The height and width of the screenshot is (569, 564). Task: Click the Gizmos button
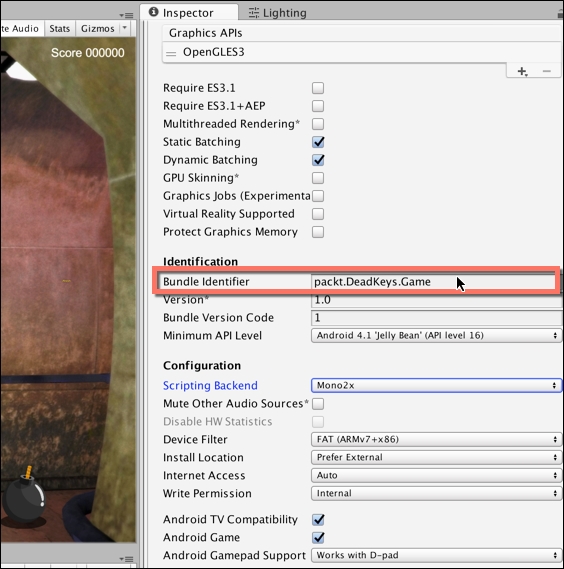[98, 28]
